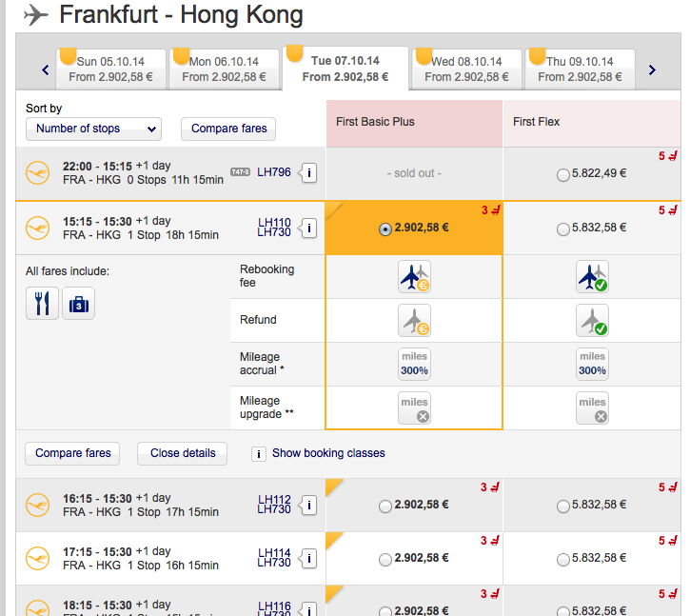Click First Basic Plus column header

[414, 123]
